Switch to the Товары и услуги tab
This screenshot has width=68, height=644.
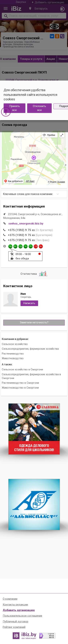pyautogui.click(x=31, y=59)
